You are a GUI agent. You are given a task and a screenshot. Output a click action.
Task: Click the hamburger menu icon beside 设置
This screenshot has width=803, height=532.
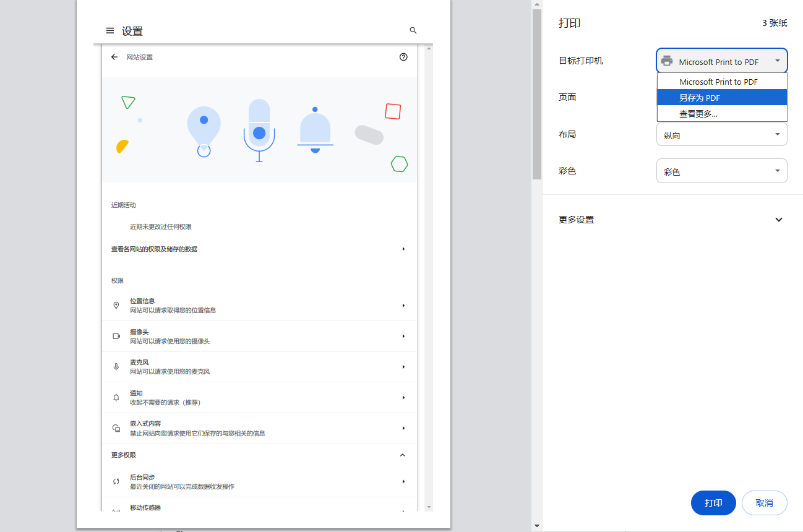click(110, 31)
